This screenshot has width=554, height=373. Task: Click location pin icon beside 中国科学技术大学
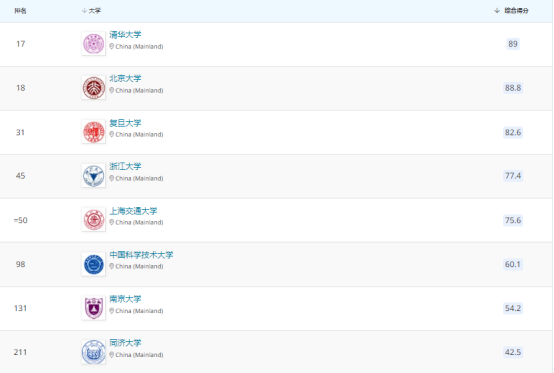click(x=112, y=266)
